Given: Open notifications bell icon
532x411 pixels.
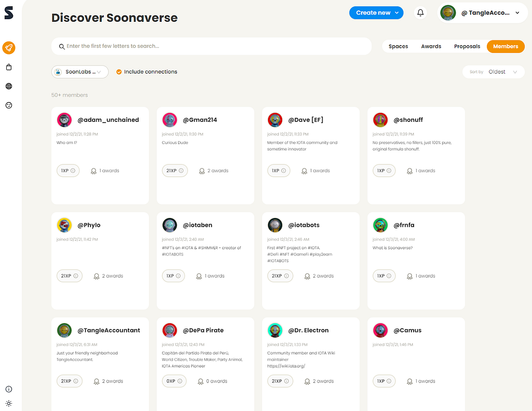Looking at the screenshot, I should point(420,13).
